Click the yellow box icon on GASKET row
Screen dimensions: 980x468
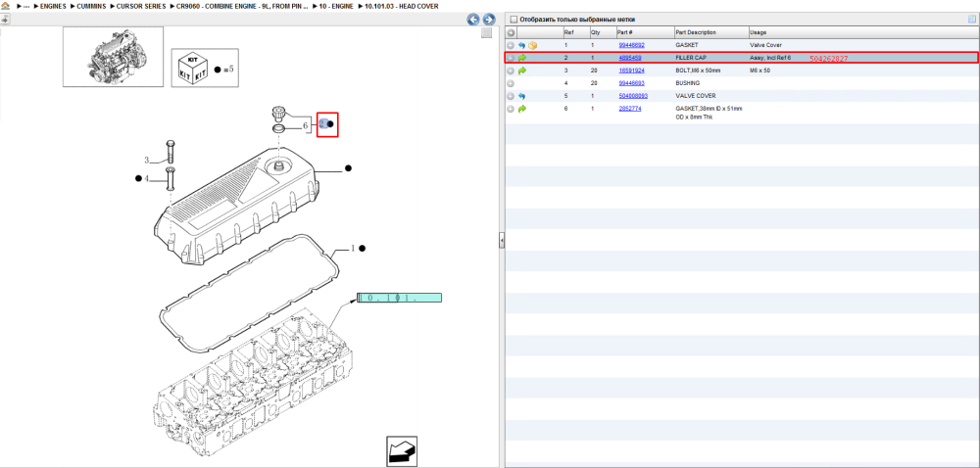click(x=532, y=46)
